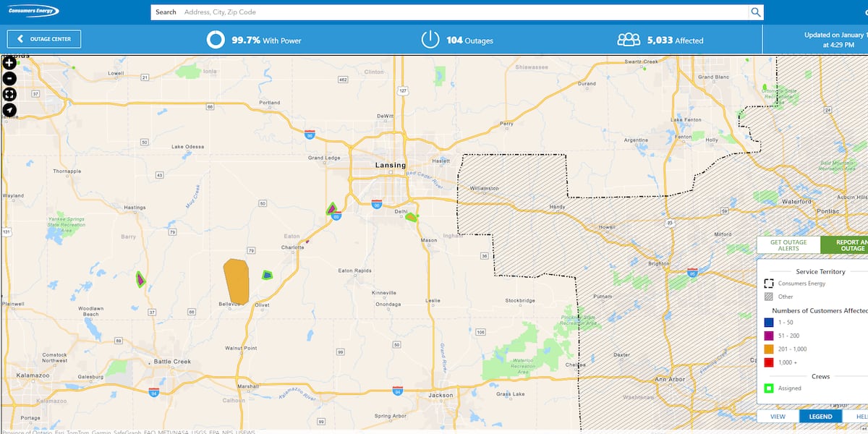Go back to Outage Center
This screenshot has height=434, width=868.
(44, 39)
